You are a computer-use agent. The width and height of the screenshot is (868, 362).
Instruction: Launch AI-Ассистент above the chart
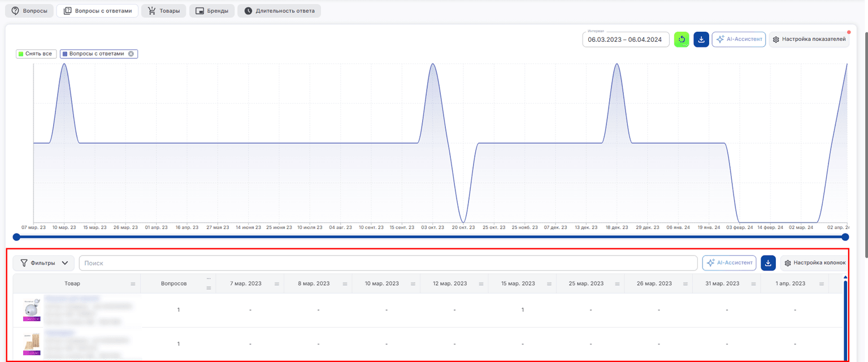[x=739, y=40]
